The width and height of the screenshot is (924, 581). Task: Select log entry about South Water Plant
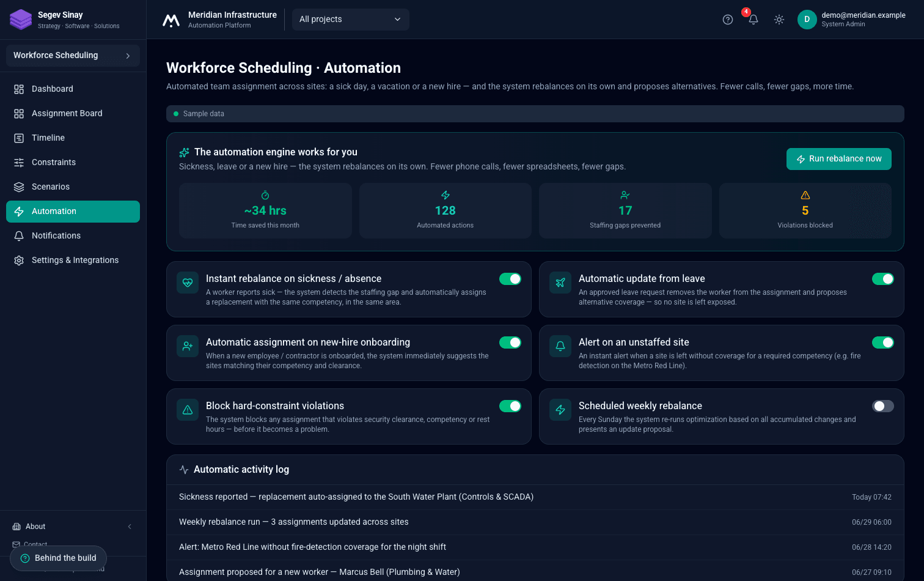point(535,497)
